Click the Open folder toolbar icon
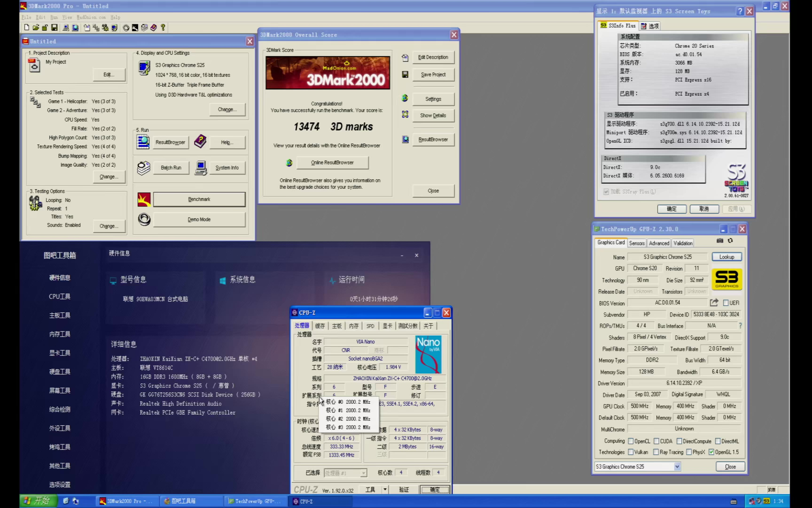This screenshot has width=812, height=508. coord(36,28)
